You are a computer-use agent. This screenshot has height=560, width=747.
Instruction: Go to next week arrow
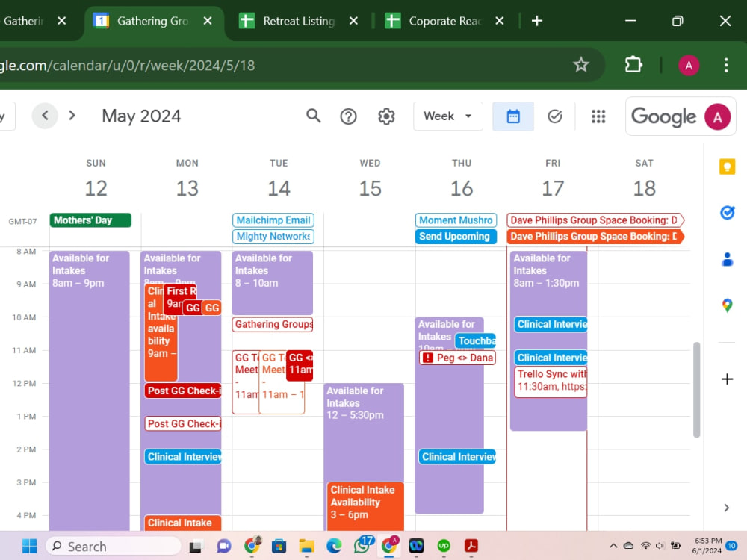[x=72, y=116]
